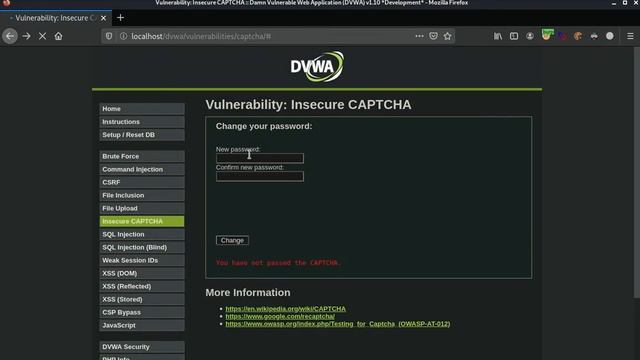Image resolution: width=640 pixels, height=360 pixels.
Task: Open JavaScript vulnerability page
Action: pyautogui.click(x=142, y=325)
